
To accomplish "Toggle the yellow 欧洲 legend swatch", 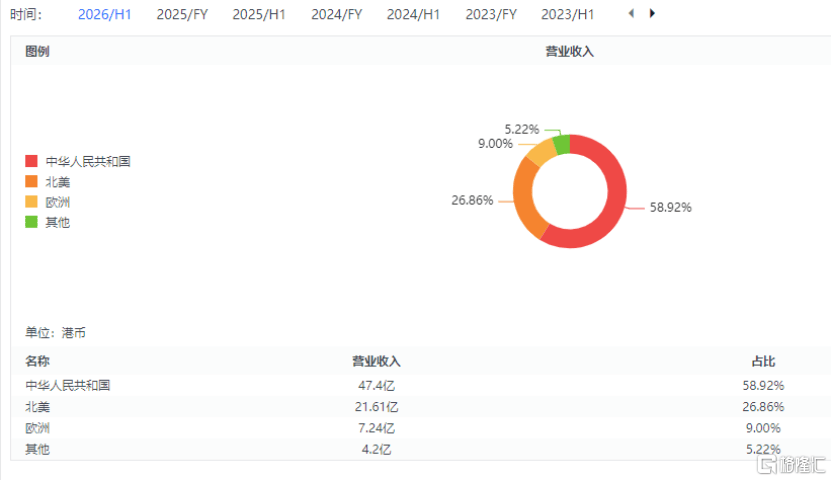I will pyautogui.click(x=31, y=202).
